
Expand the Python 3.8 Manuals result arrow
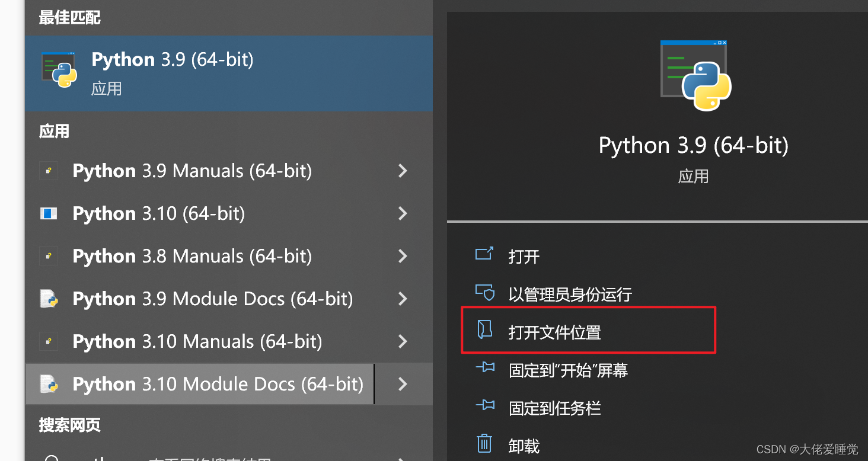tap(403, 257)
